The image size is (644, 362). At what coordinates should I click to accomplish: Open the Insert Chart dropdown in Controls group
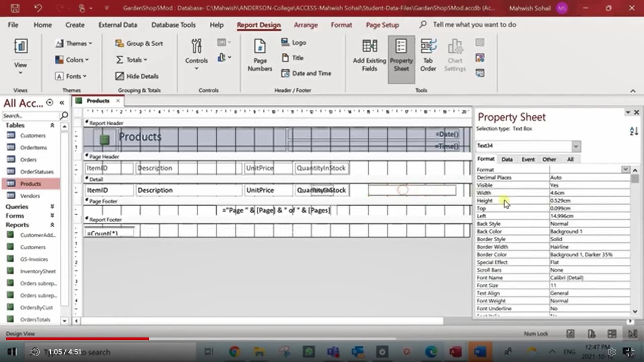pos(224,58)
